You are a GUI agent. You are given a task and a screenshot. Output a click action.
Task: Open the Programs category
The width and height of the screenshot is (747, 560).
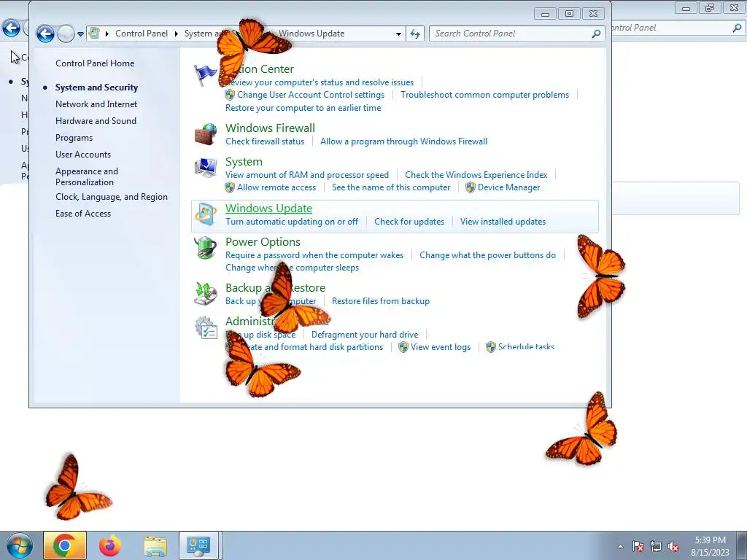click(74, 138)
